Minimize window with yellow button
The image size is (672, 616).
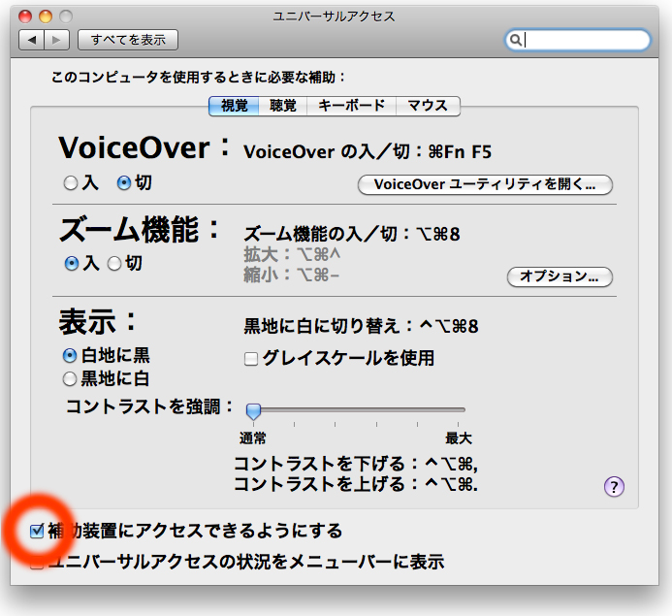[x=46, y=16]
